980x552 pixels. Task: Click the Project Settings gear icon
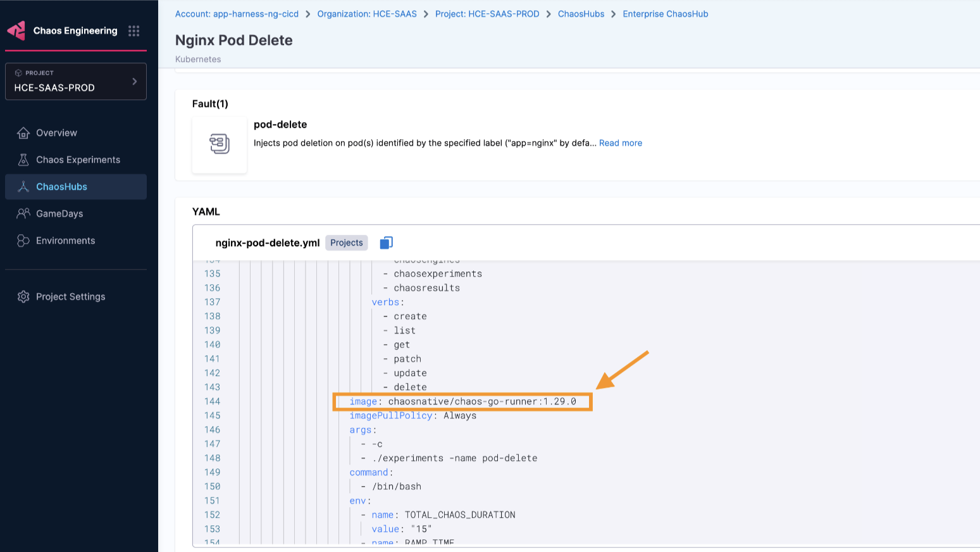coord(23,297)
